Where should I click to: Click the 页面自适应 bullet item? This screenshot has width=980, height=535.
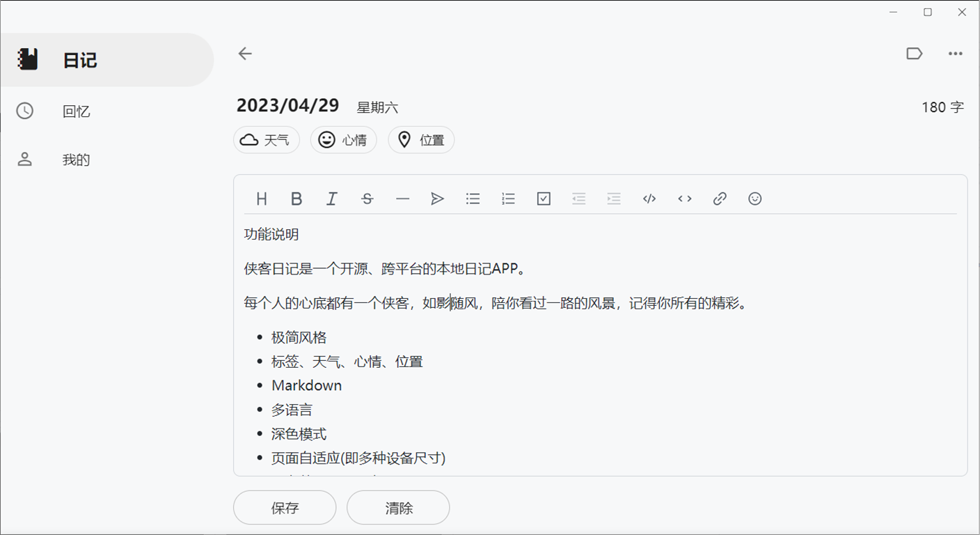pos(358,458)
